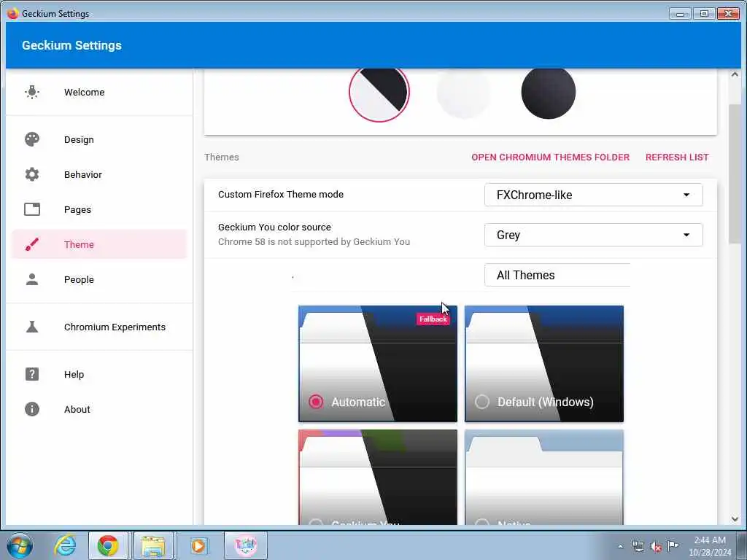Open the People settings section
The width and height of the screenshot is (747, 560).
(x=99, y=279)
